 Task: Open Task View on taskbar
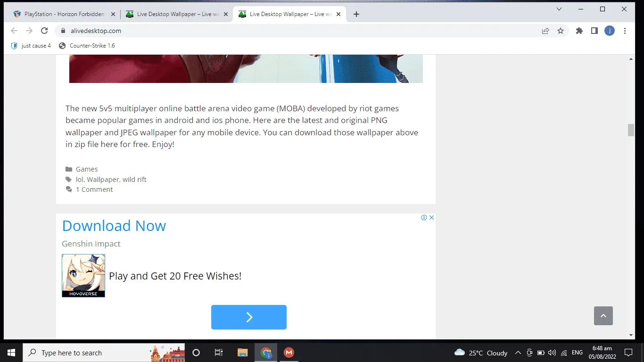pyautogui.click(x=219, y=353)
